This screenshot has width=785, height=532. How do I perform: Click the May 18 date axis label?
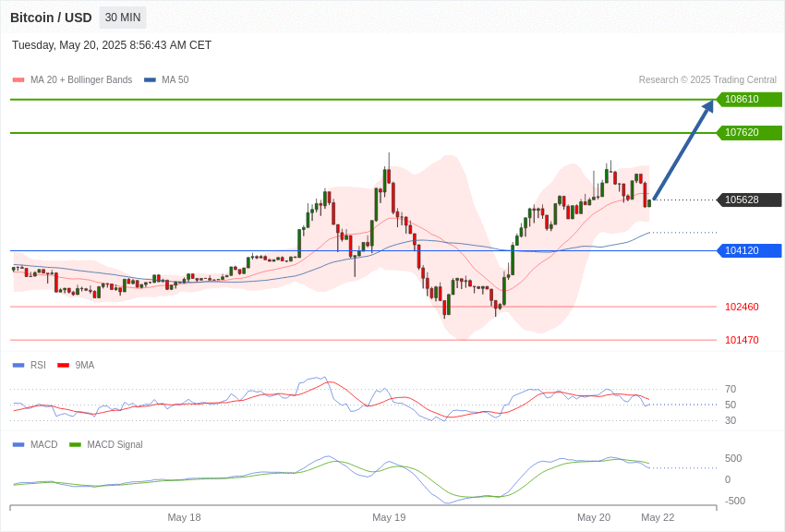coord(184,517)
